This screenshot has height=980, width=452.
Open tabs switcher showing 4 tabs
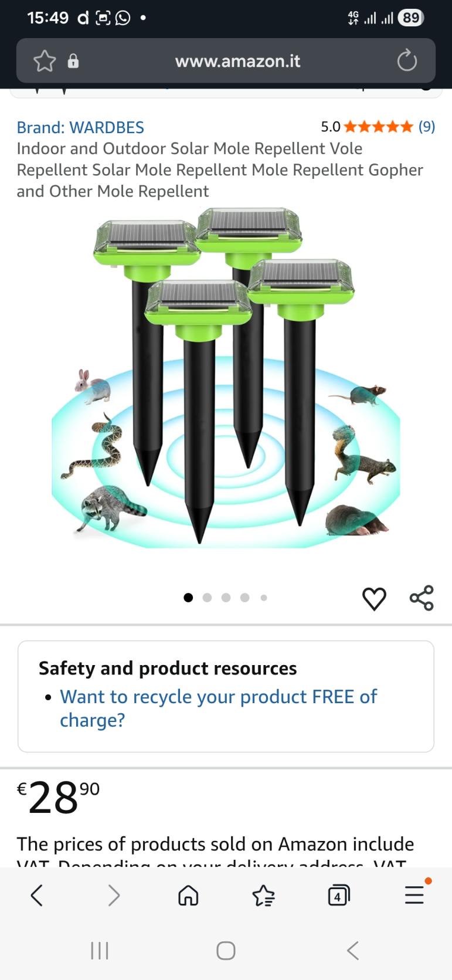click(338, 895)
